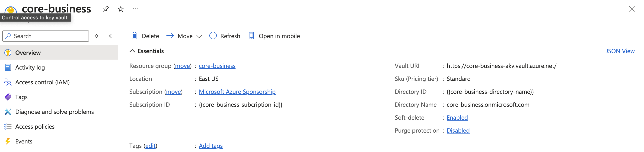
Task: Mark core-business as favorite with star
Action: click(x=121, y=9)
